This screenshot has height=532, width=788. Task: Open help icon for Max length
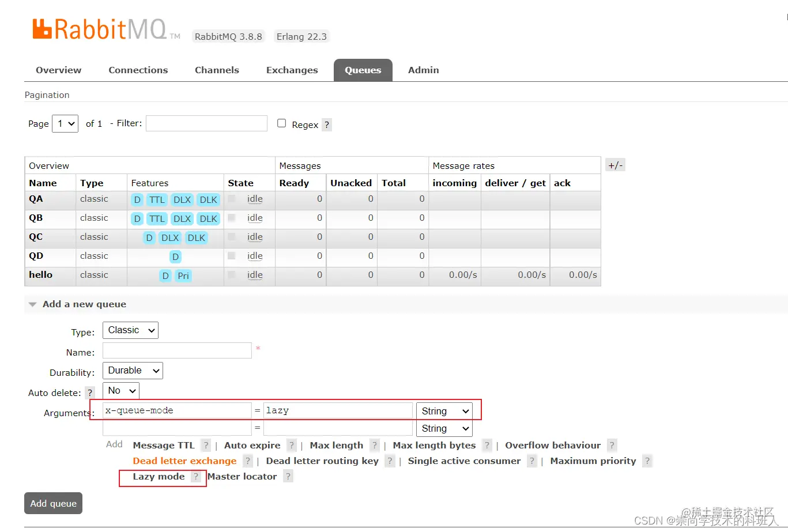point(375,445)
